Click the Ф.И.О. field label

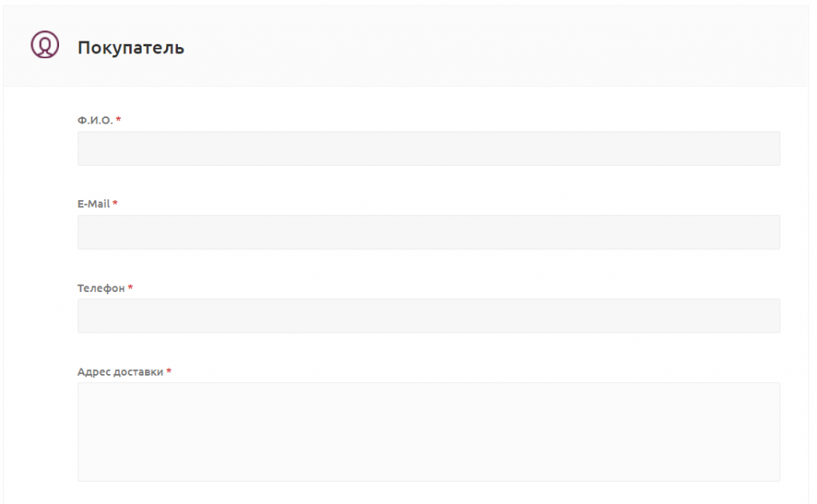pos(95,120)
